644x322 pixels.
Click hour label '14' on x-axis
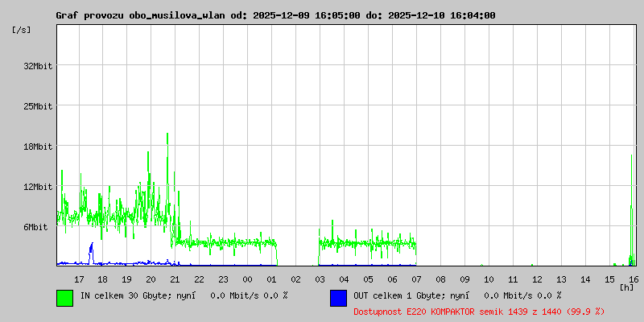click(586, 279)
